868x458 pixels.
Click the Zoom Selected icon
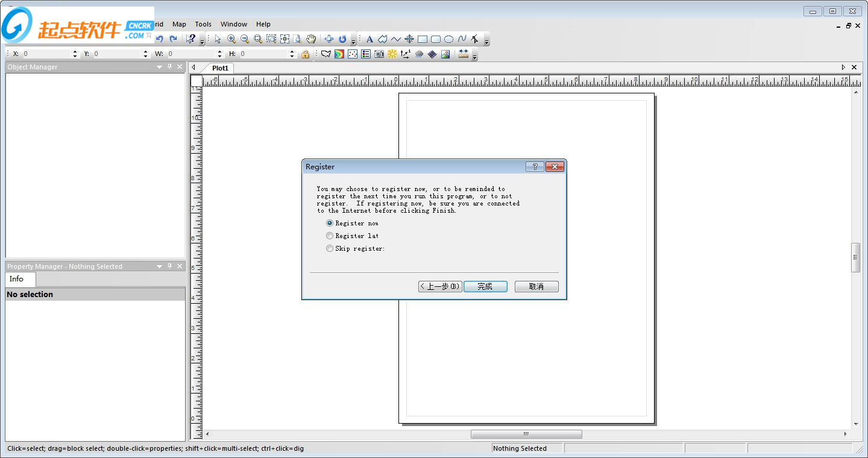pyautogui.click(x=271, y=39)
